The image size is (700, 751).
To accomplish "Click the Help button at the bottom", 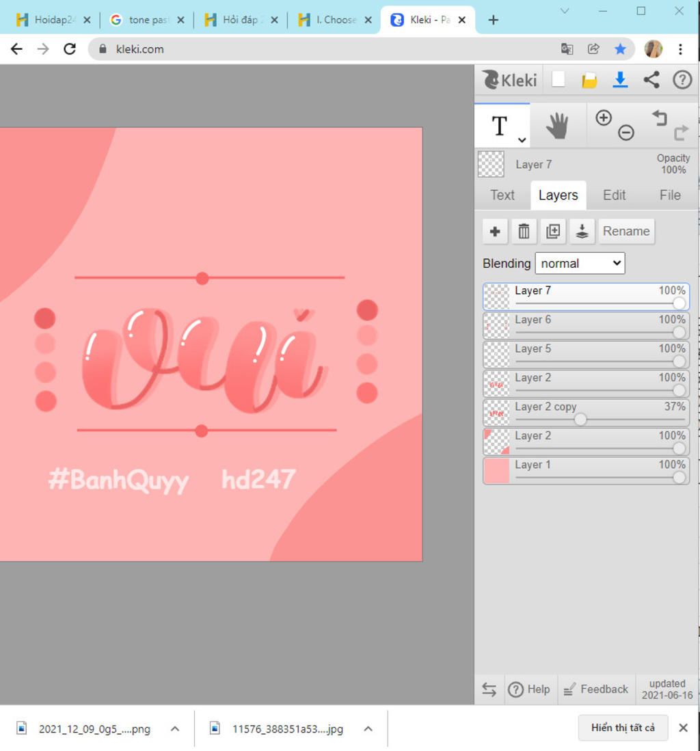I will coord(529,689).
